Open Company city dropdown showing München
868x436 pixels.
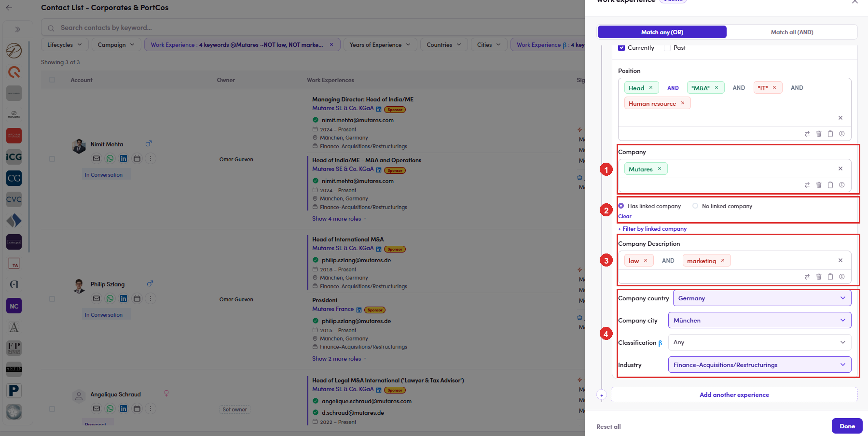click(760, 320)
